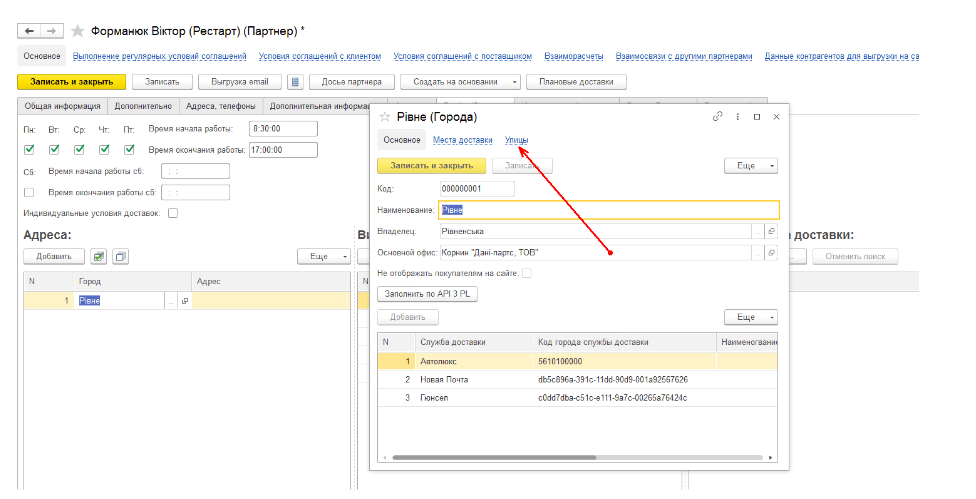Click the Заполнить по API 3 PL button
Image resolution: width=976 pixels, height=499 pixels.
pyautogui.click(x=425, y=294)
